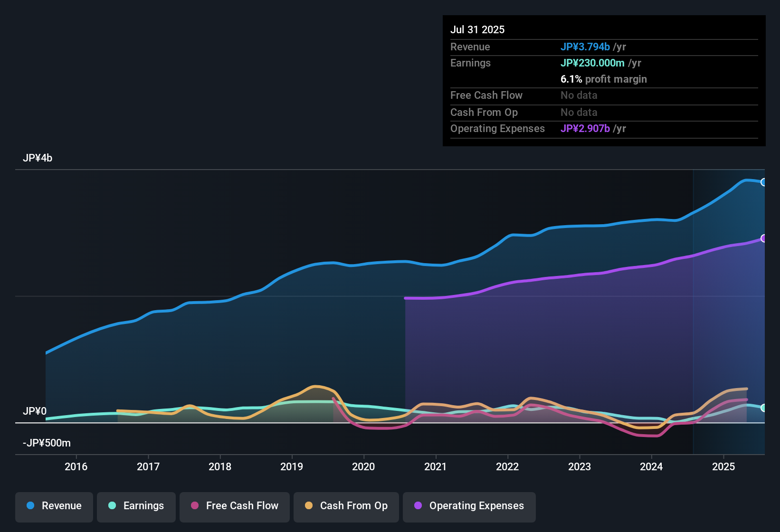Screen dimensions: 780x532
Task: Select the 2025 year label on axis
Action: tap(724, 467)
